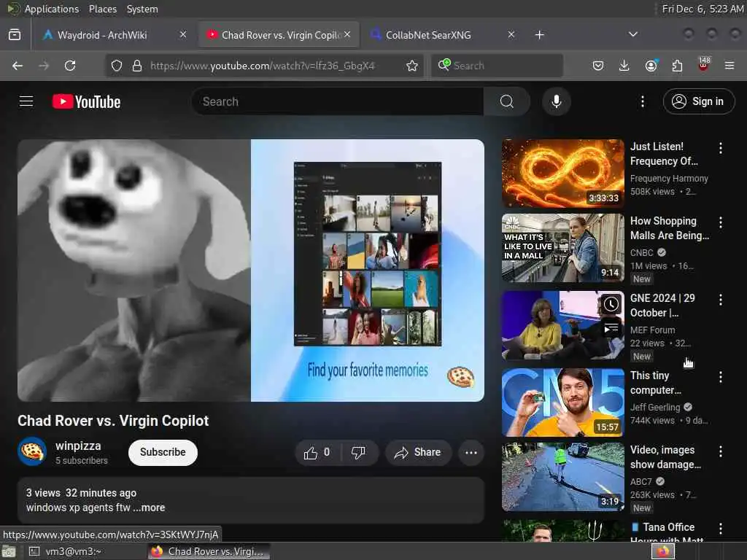Open Firefox downloads panel
The width and height of the screenshot is (747, 560).
624,66
